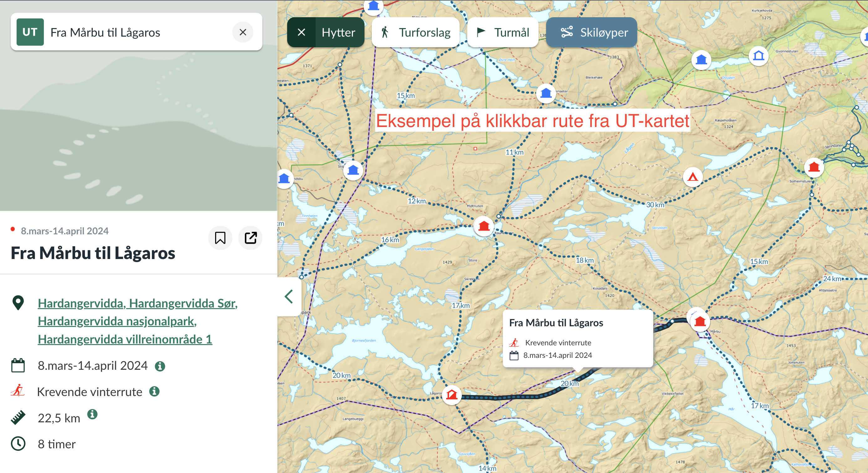
Task: Click the Skiløyper track icon
Action: pos(566,32)
